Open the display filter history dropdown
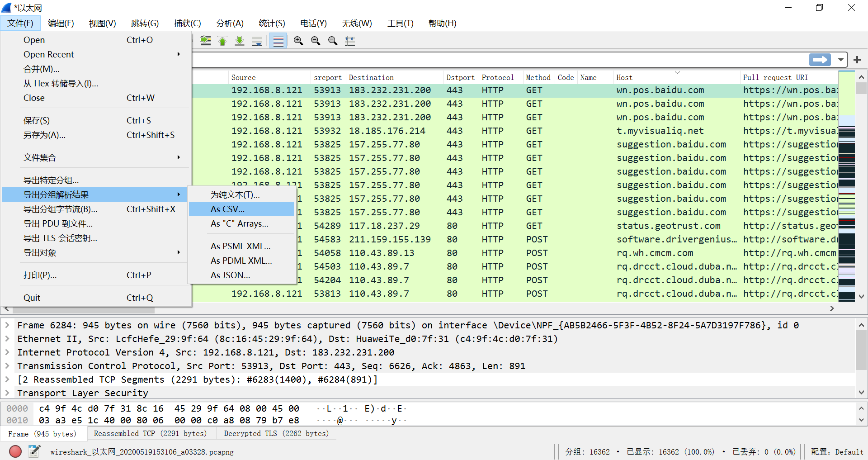This screenshot has height=460, width=868. click(x=840, y=60)
